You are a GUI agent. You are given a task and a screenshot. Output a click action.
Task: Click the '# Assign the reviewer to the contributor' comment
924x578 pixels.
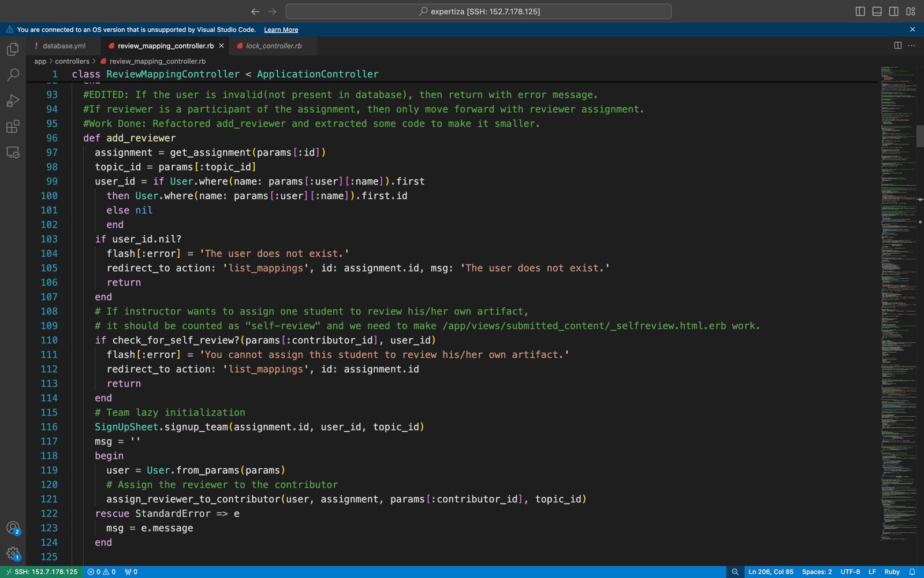coord(222,485)
